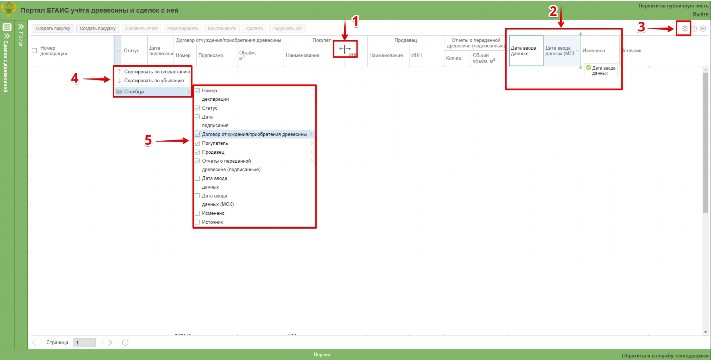Image resolution: width=711 pixels, height=360 pixels.
Task: Expand 'Отчеты о переданной' submenu arrow
Action: pyautogui.click(x=312, y=161)
